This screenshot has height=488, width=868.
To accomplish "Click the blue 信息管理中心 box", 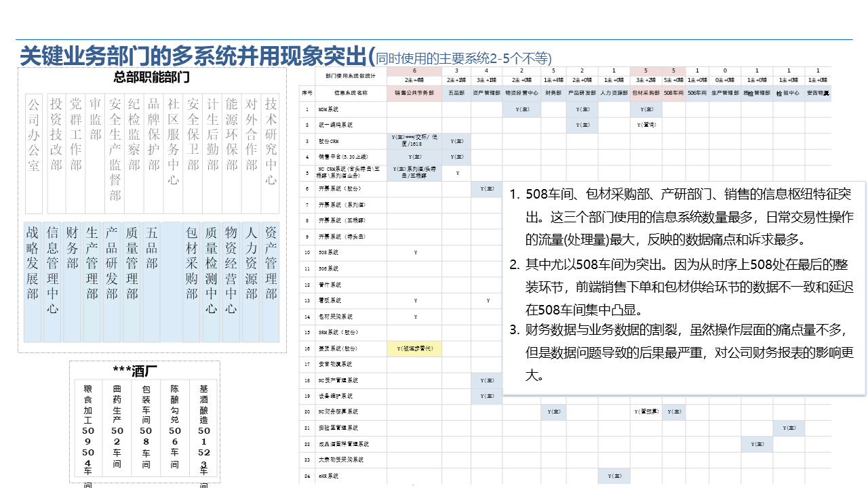I will (x=53, y=281).
